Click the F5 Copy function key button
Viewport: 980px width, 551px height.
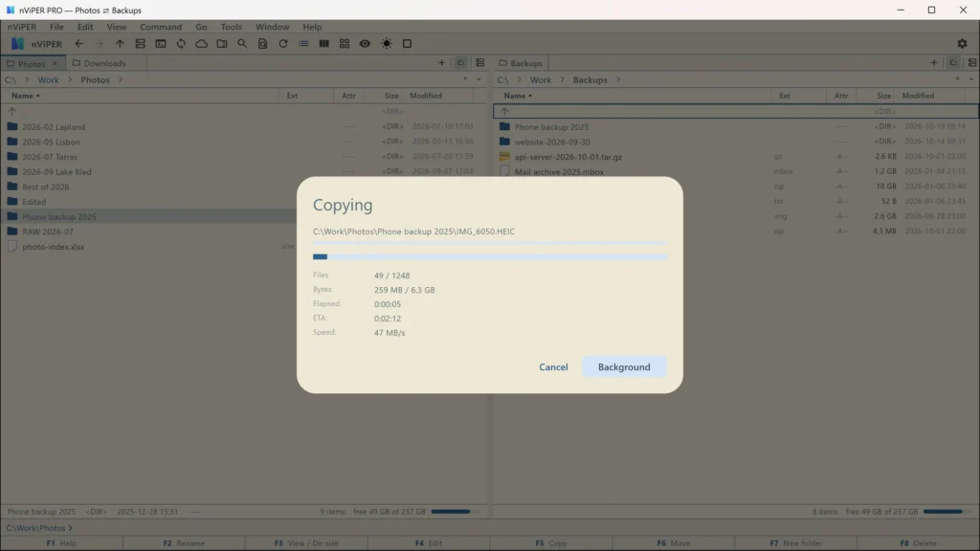[551, 543]
